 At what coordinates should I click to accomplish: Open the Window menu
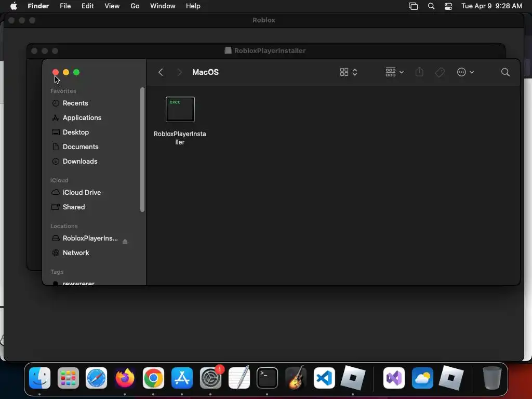(163, 6)
